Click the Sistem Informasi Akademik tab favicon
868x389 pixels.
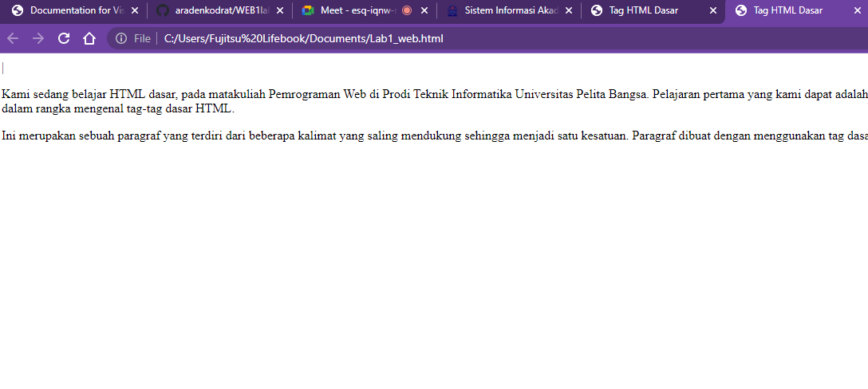[x=452, y=10]
